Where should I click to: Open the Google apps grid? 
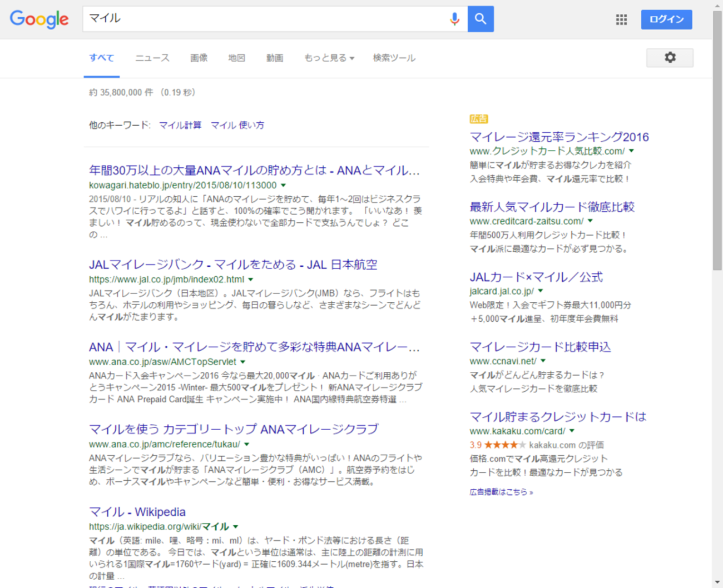pyautogui.click(x=621, y=19)
